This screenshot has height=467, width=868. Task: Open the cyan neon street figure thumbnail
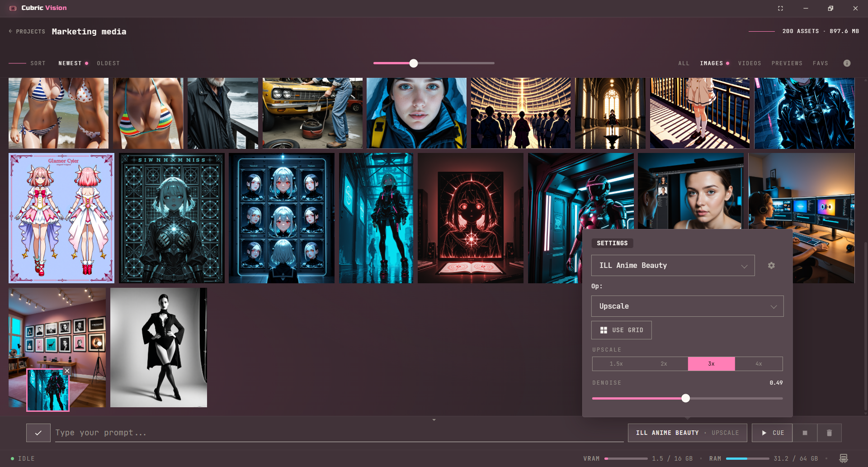click(x=376, y=218)
